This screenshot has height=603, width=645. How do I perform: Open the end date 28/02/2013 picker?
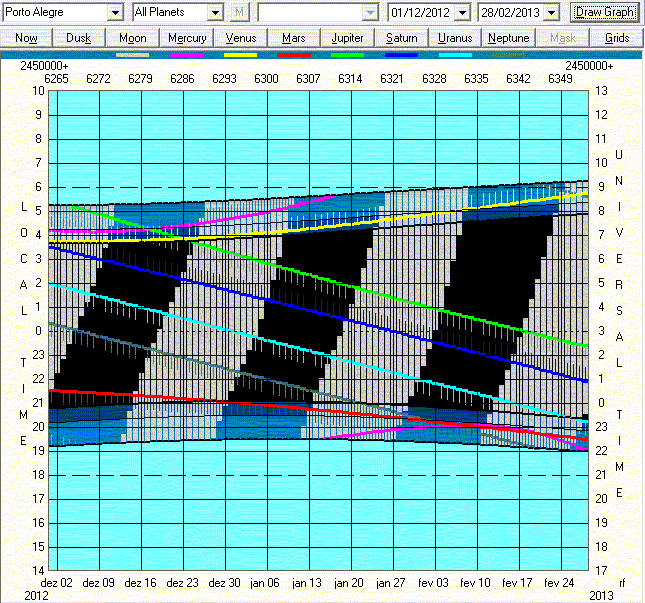click(549, 12)
